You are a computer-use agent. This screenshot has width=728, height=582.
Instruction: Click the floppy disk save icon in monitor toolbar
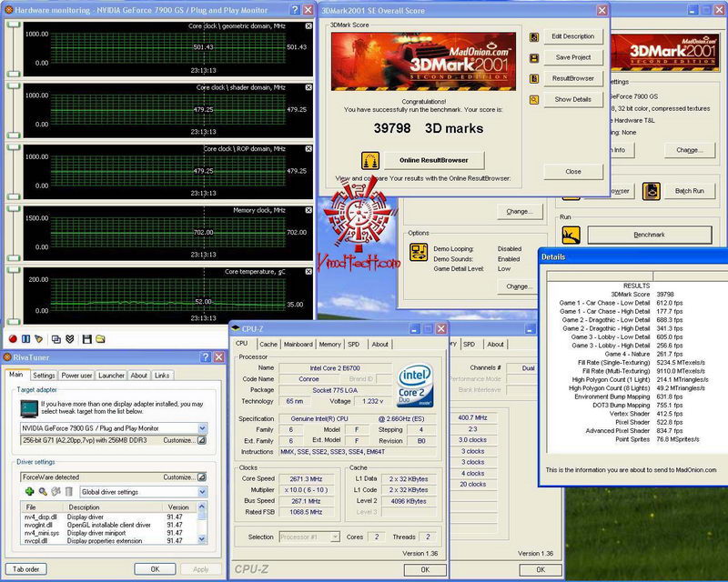click(x=86, y=339)
